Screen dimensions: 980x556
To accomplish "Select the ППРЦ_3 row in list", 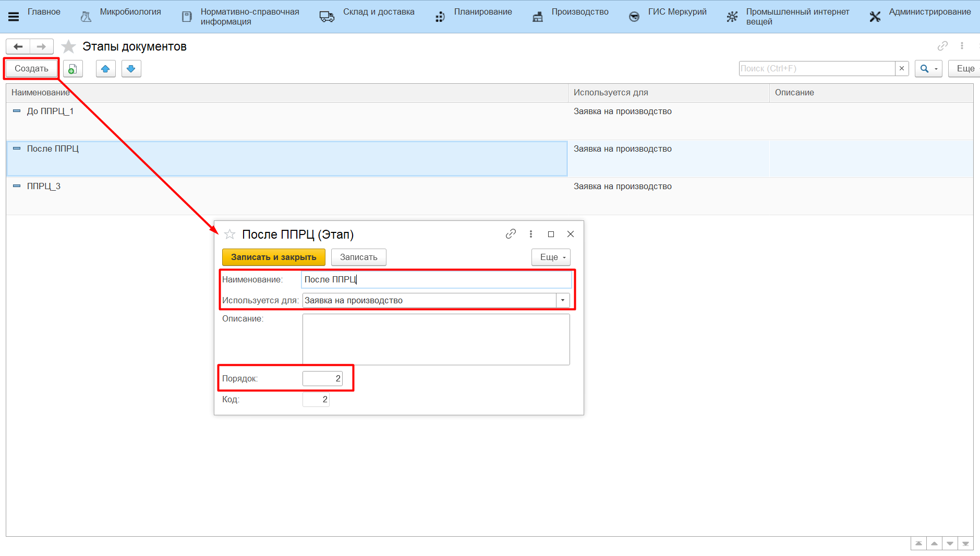I will [x=44, y=187].
